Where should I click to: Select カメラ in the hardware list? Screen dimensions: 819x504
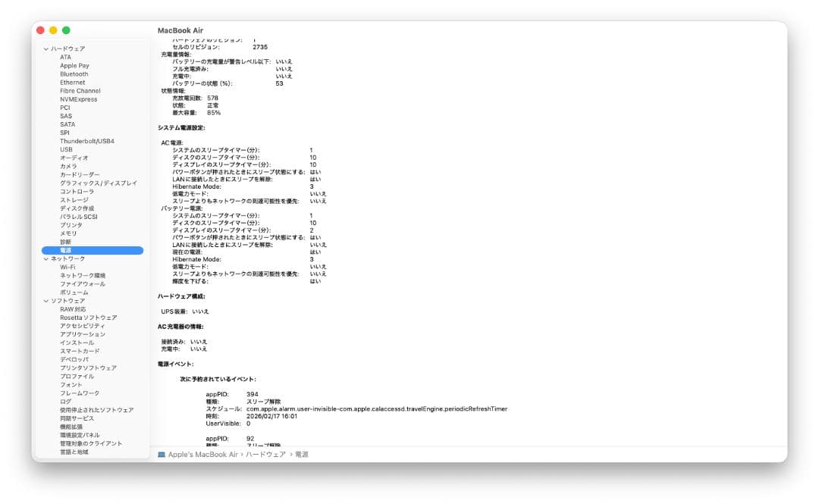coord(68,166)
